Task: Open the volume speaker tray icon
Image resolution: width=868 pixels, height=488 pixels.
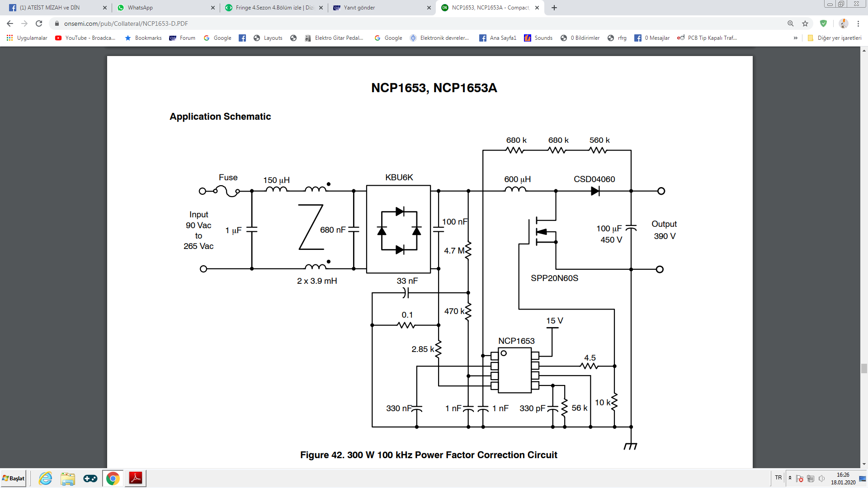Action: [x=822, y=479]
